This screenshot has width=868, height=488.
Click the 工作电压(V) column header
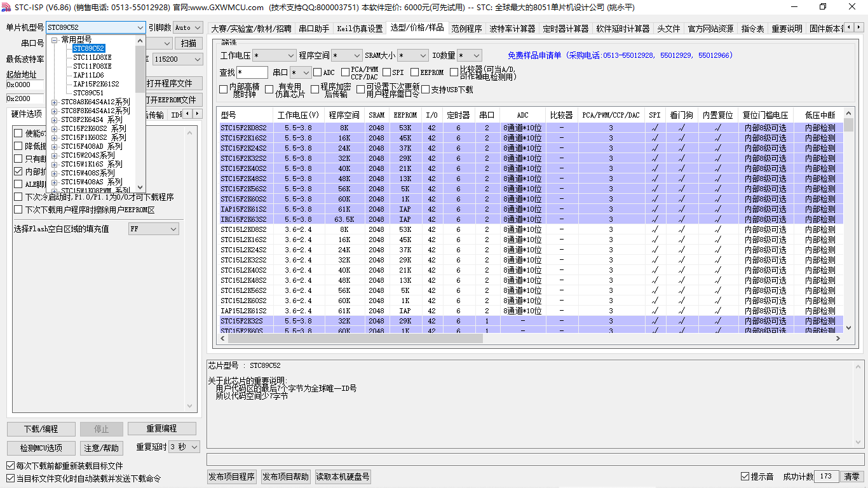click(x=299, y=115)
